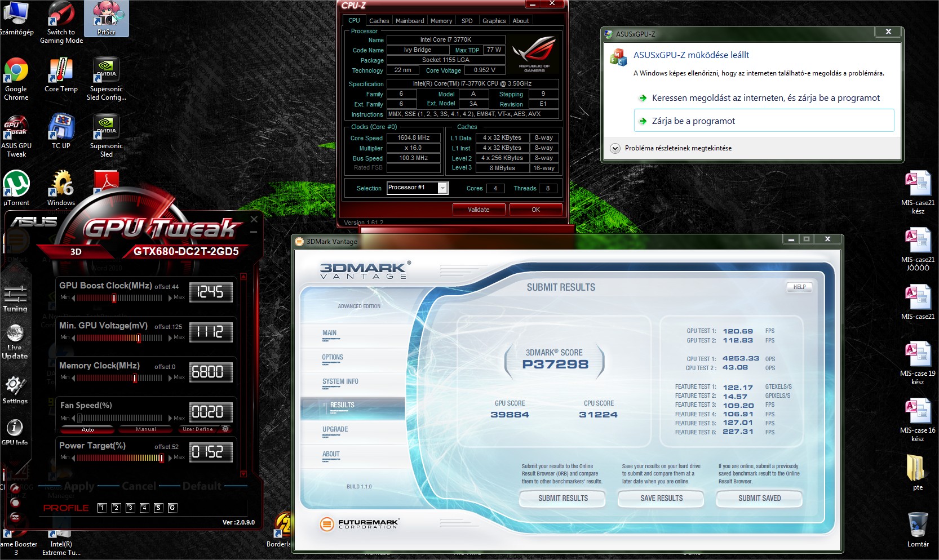Viewport: 939px width, 560px height.
Task: Open the Tuning panel in GPU Tweak
Action: [15, 299]
